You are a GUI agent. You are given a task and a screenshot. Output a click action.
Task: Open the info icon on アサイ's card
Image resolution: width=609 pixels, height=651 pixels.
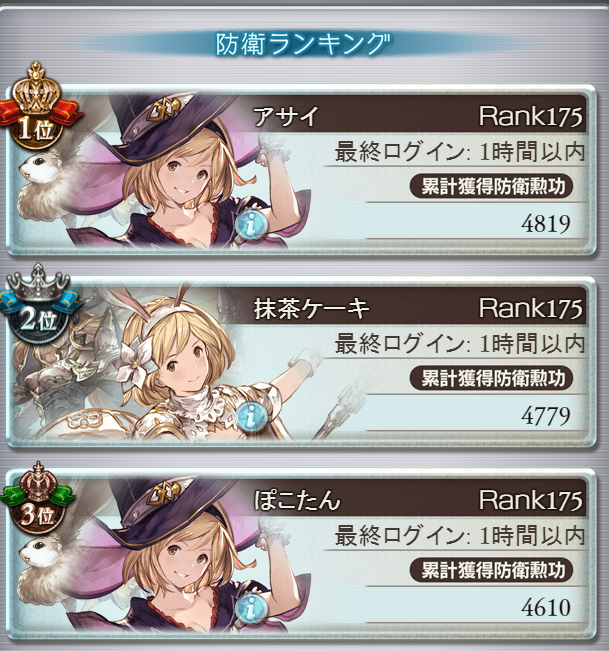(x=251, y=225)
